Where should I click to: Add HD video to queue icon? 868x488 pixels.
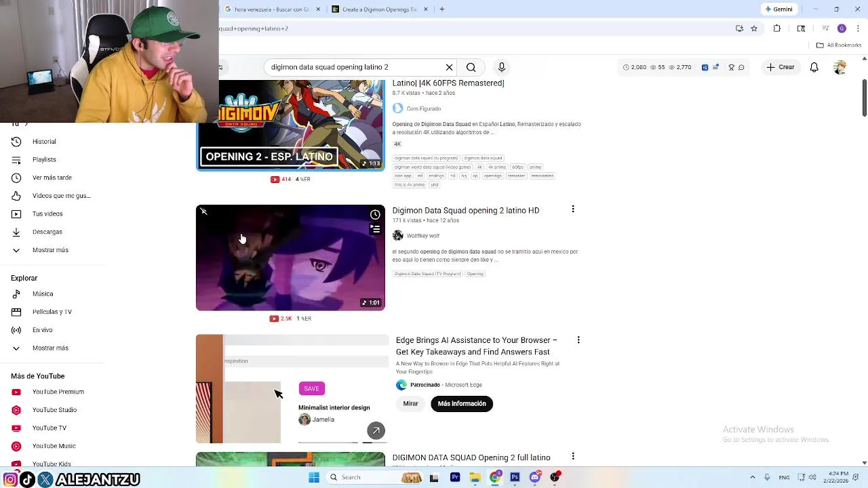(x=375, y=229)
